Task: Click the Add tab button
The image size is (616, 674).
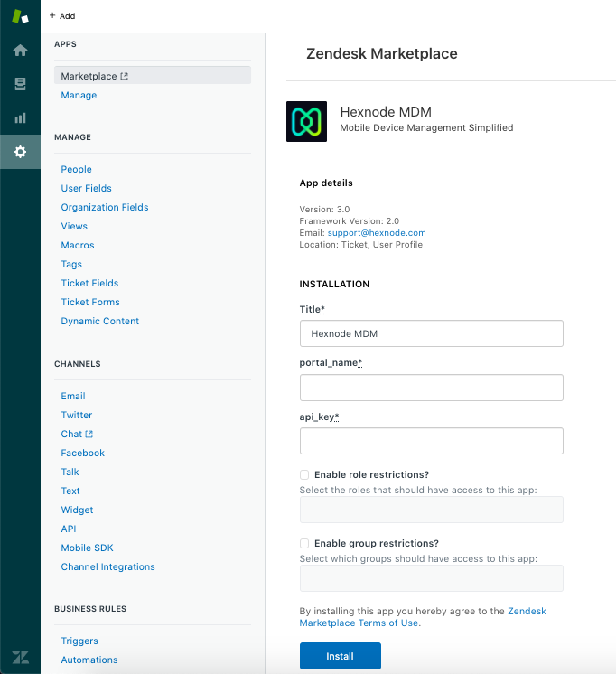Action: coord(62,16)
